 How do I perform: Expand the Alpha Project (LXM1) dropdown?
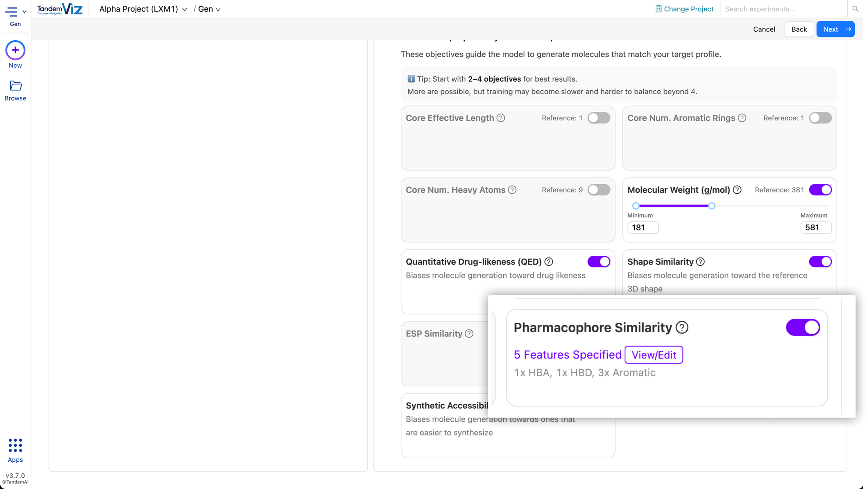pos(143,9)
